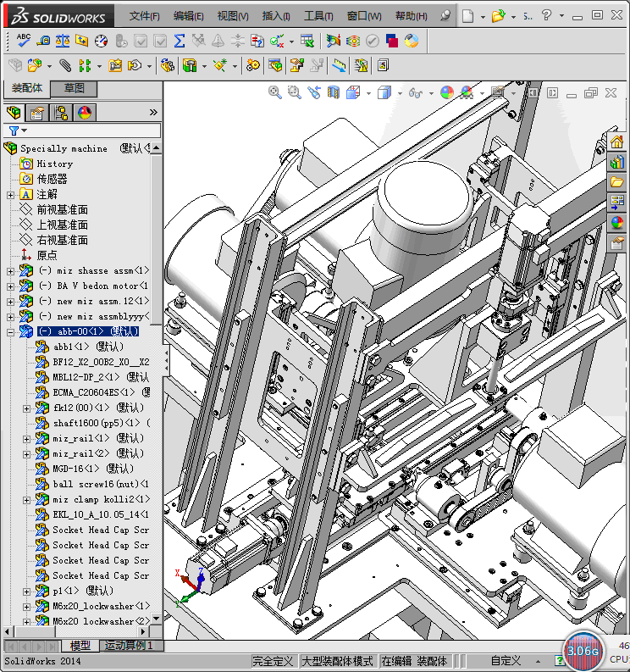The height and width of the screenshot is (672, 630).
Task: Click the Zoom to Fit magnifier icon
Action: [275, 92]
